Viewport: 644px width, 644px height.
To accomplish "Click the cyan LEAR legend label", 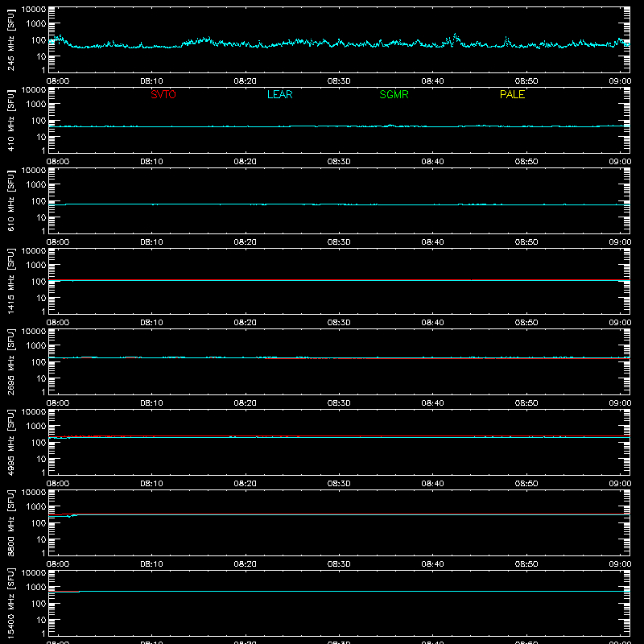I will click(279, 94).
